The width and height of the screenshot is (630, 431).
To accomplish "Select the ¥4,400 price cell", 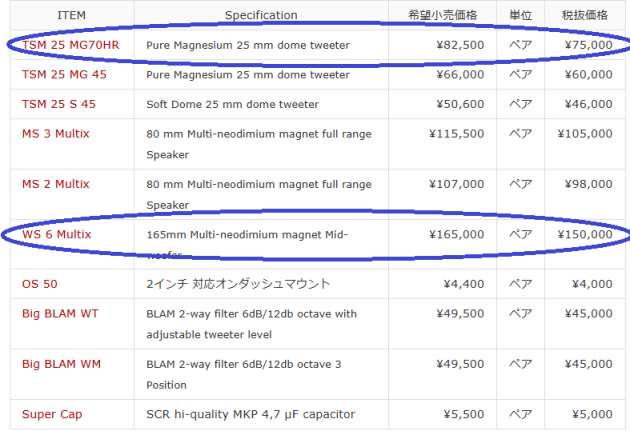I will [464, 284].
